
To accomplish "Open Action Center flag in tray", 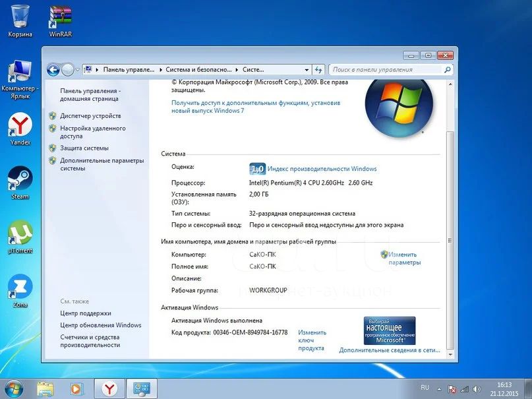I will click(x=452, y=389).
